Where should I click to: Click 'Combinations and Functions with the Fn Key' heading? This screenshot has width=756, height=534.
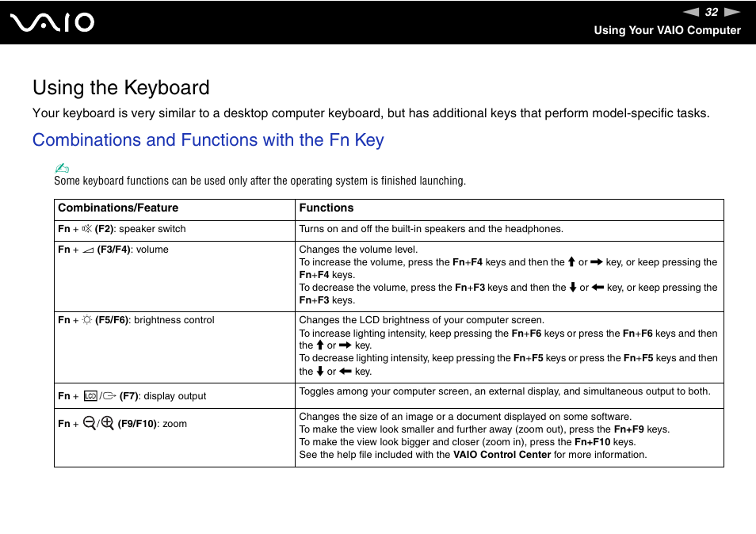[208, 139]
